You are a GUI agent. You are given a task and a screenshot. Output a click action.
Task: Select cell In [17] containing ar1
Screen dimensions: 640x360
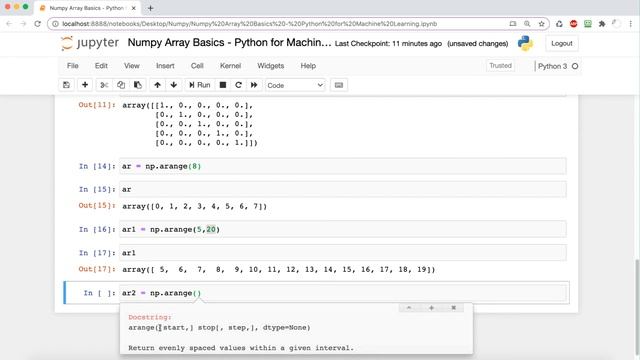pyautogui.click(x=343, y=253)
